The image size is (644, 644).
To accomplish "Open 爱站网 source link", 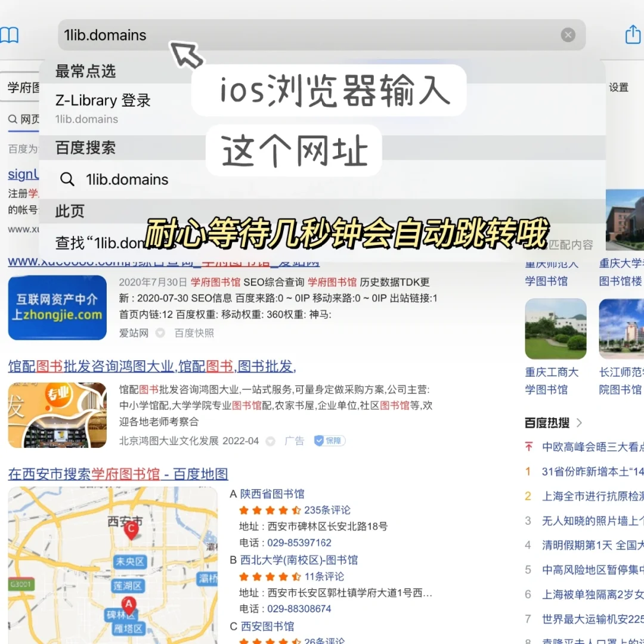I will [134, 333].
